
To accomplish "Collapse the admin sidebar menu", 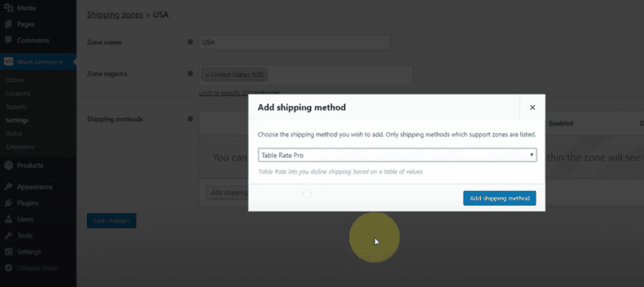I will tap(31, 268).
